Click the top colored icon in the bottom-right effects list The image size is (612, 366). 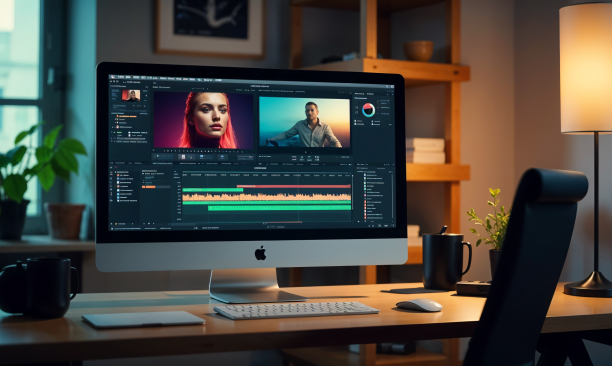coord(365,176)
